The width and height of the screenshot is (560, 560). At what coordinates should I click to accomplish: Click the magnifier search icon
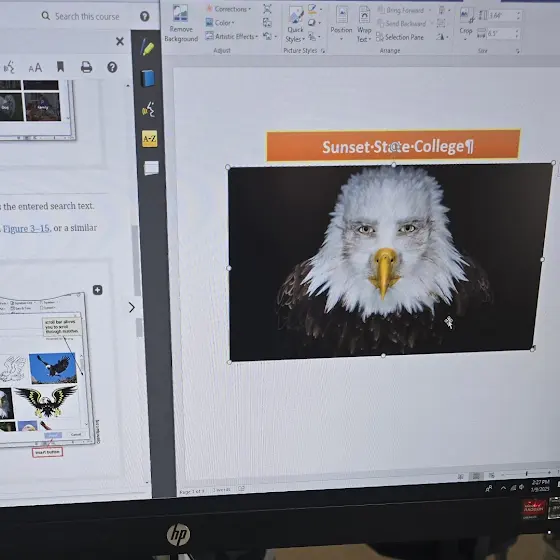[x=45, y=16]
